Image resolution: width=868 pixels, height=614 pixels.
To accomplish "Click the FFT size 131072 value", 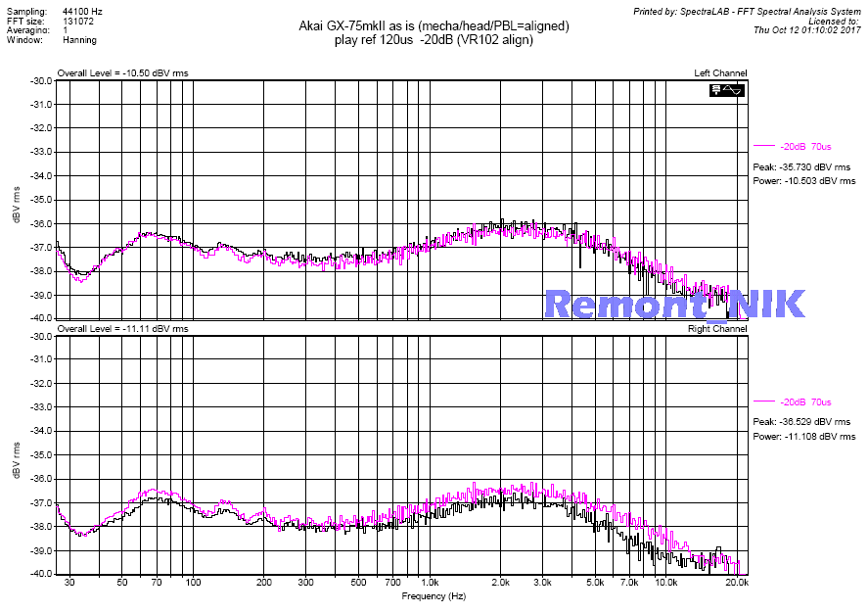I will tap(78, 21).
